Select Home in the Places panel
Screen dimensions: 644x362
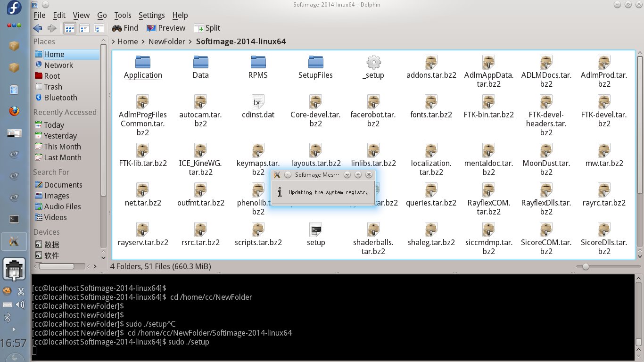66,54
